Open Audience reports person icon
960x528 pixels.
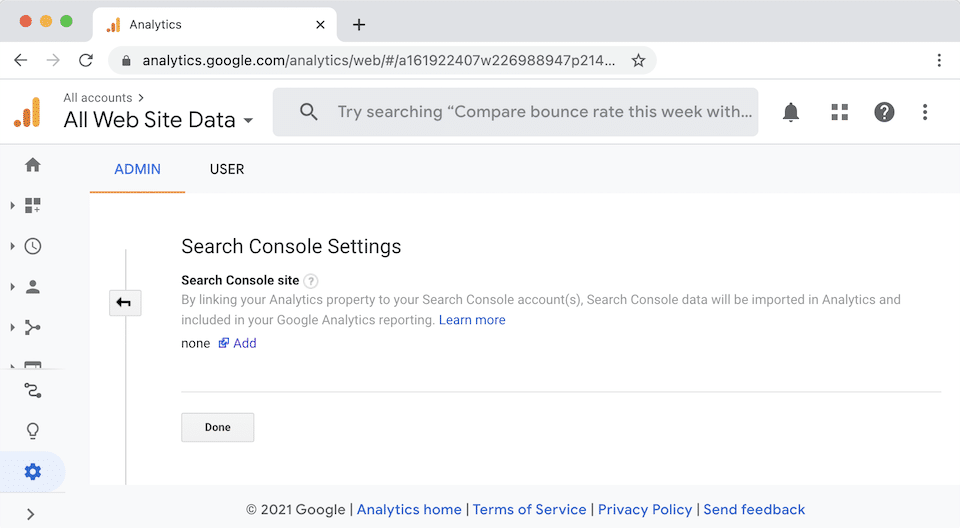click(x=33, y=287)
